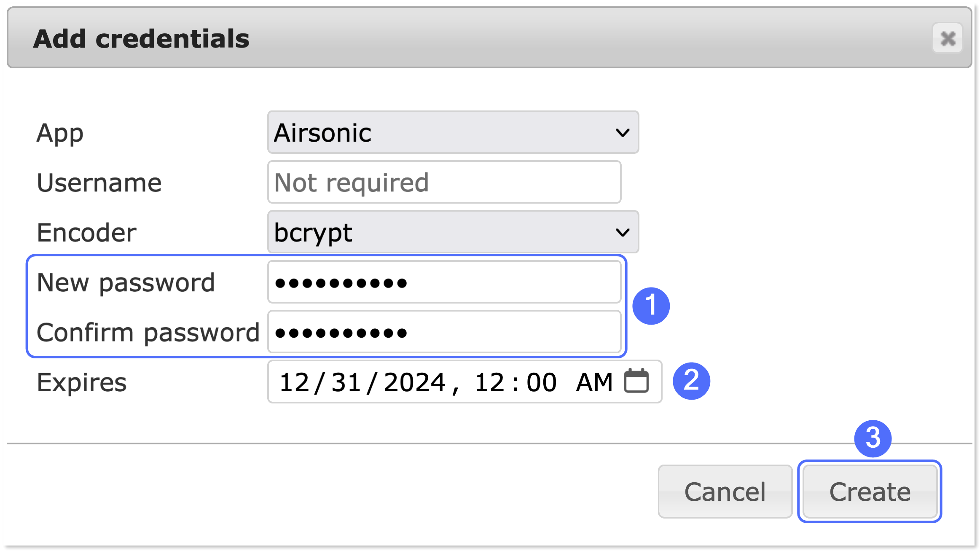Screen dimensions: 980x551
Task: Click the Confirm password field
Action: (x=443, y=333)
